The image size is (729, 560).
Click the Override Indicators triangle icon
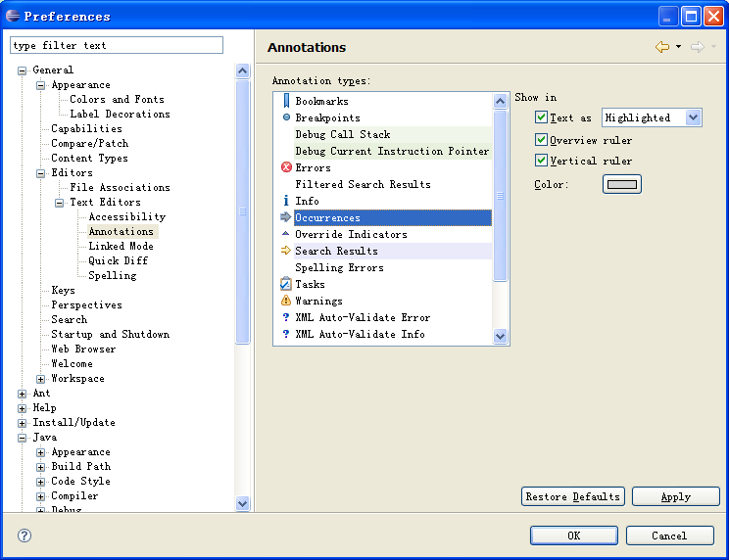pyautogui.click(x=286, y=234)
